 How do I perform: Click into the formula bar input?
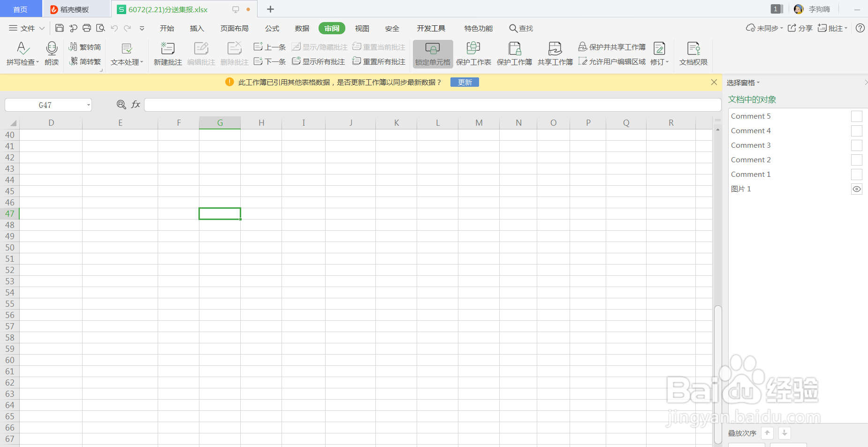tap(433, 105)
